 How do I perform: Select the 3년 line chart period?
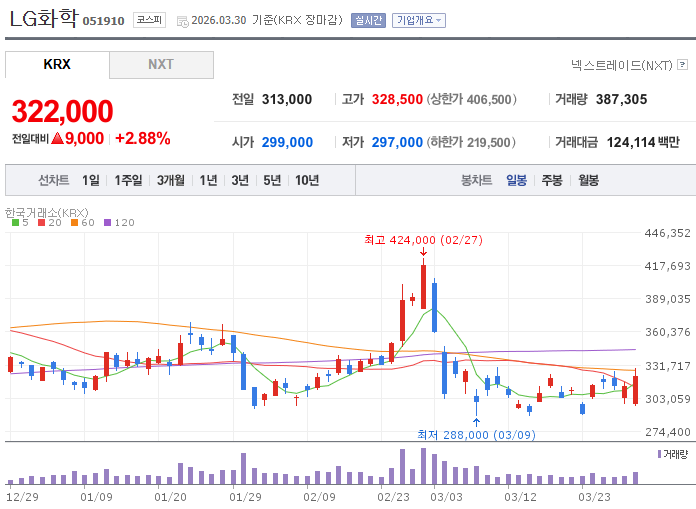point(240,180)
